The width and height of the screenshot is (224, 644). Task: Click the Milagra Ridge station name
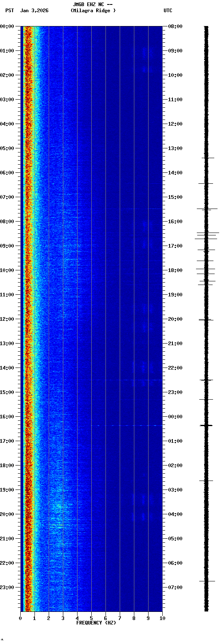93,11
